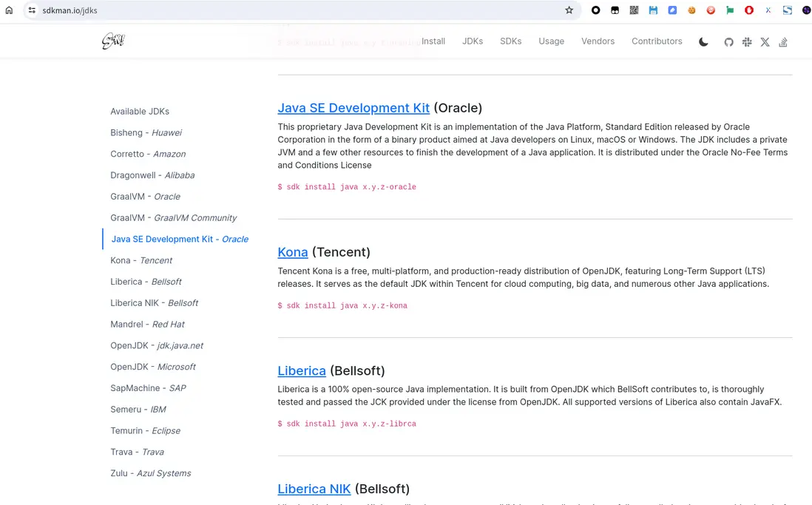Open the Stack Overflow icon link

(x=783, y=42)
